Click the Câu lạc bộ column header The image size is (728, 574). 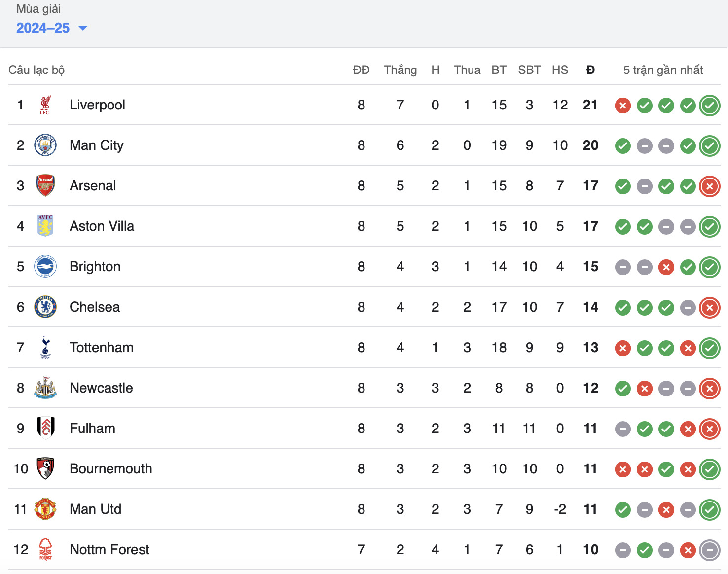pyautogui.click(x=36, y=70)
